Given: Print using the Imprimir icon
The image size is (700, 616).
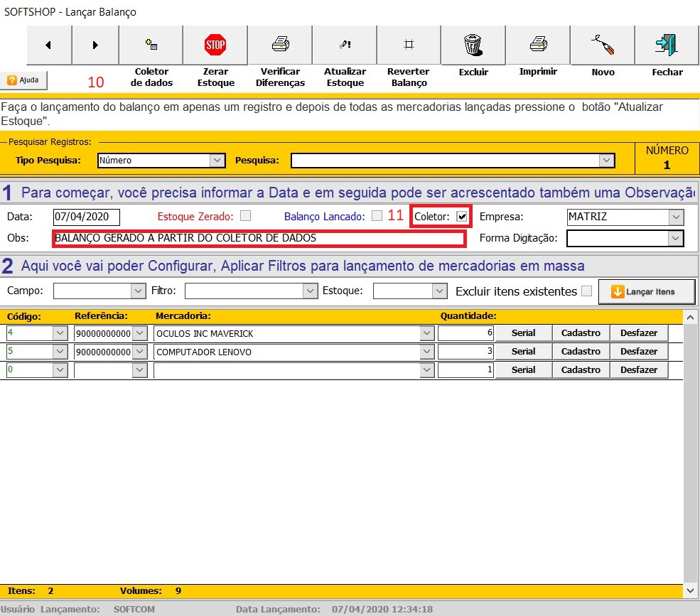Looking at the screenshot, I should click(538, 45).
